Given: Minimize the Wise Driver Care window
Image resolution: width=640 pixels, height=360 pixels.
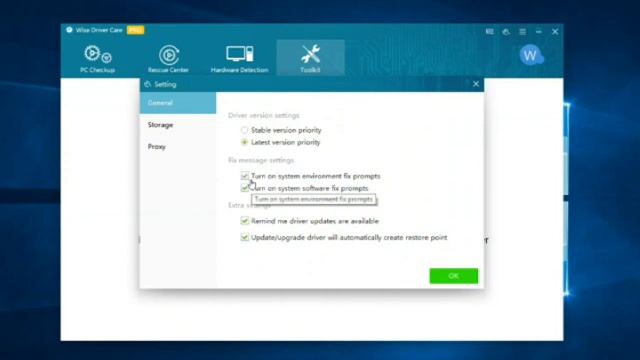Looking at the screenshot, I should point(539,31).
